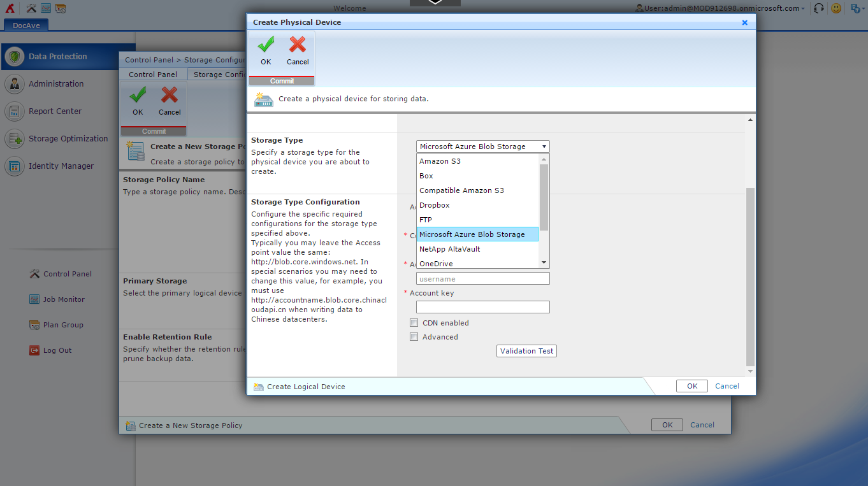The width and height of the screenshot is (868, 486).
Task: Click the Create Logical Device icon in footer
Action: [x=258, y=387]
